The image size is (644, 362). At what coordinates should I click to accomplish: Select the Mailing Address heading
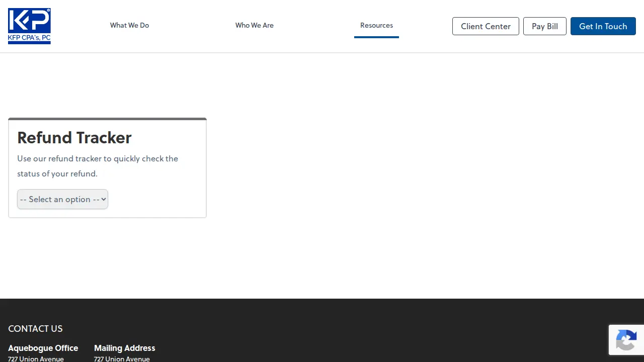125,348
